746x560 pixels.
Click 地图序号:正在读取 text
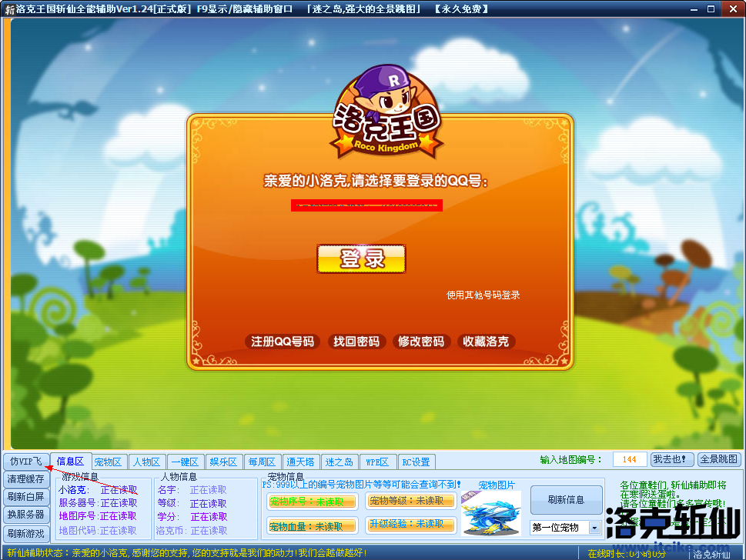[98, 516]
